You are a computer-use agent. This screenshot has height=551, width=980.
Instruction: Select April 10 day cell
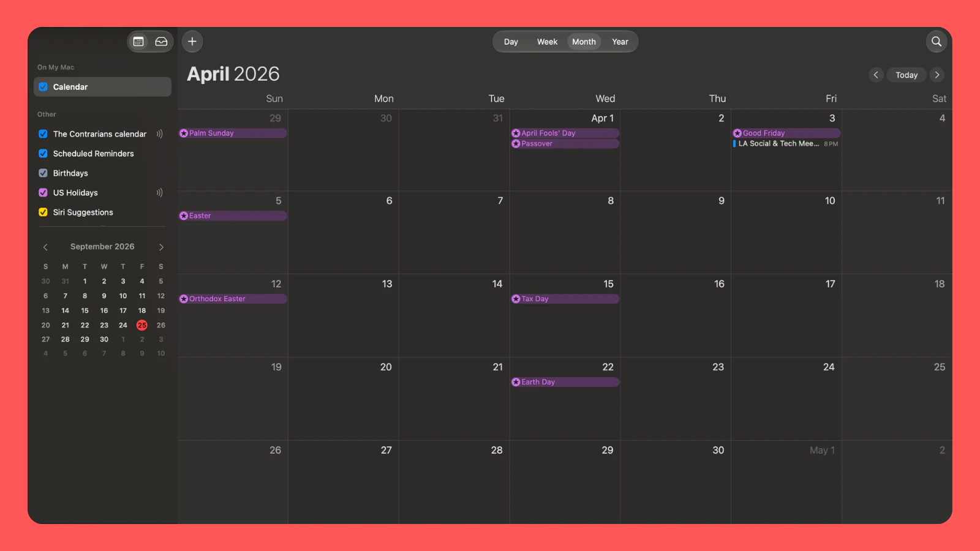coord(786,233)
